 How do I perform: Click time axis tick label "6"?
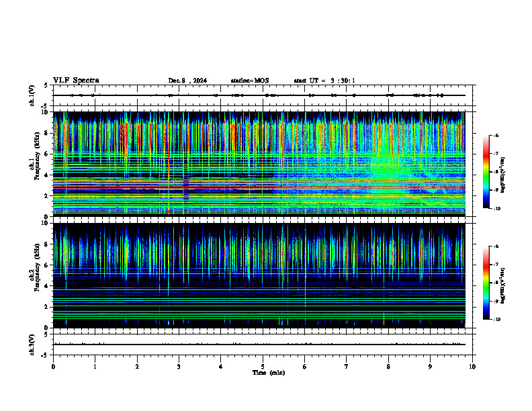coord(304,367)
